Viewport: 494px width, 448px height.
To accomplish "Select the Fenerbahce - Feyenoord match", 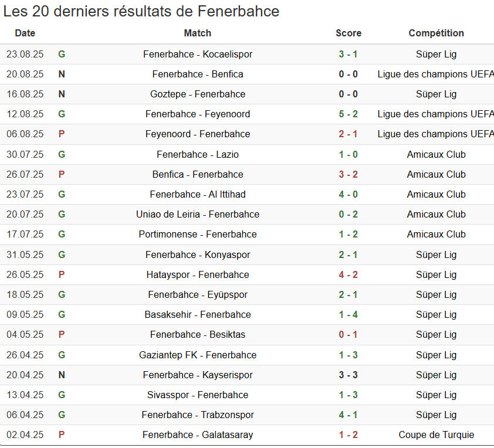I will coord(198,114).
